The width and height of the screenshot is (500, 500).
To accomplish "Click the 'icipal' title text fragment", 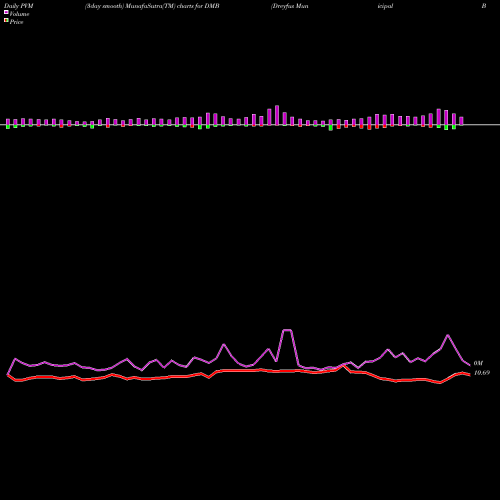I will pos(385,6).
